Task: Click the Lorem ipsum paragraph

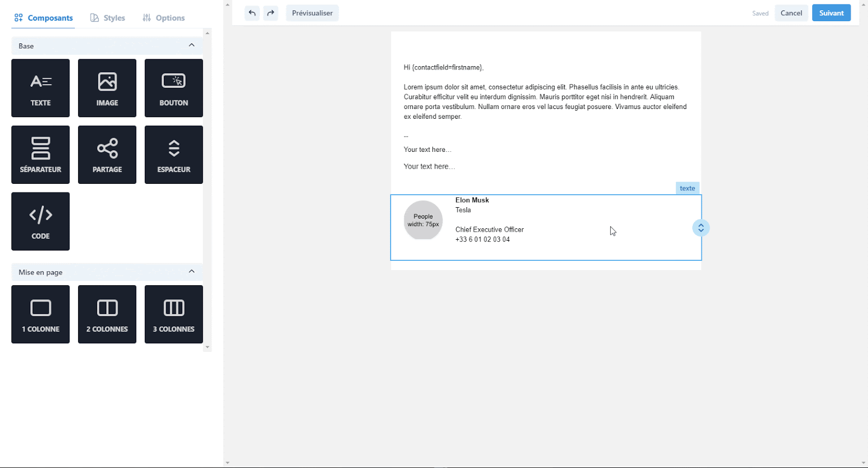Action: [545, 101]
